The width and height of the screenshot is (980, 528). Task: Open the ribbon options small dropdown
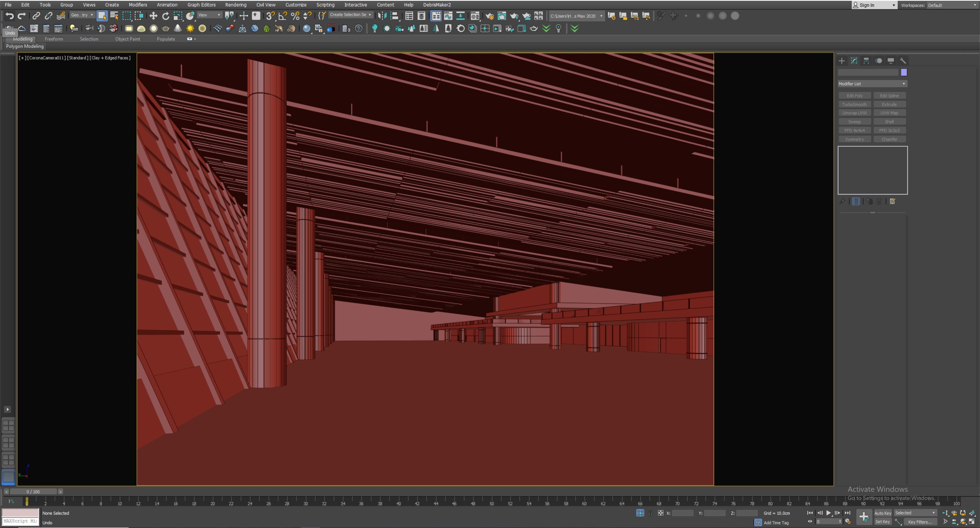[x=192, y=39]
